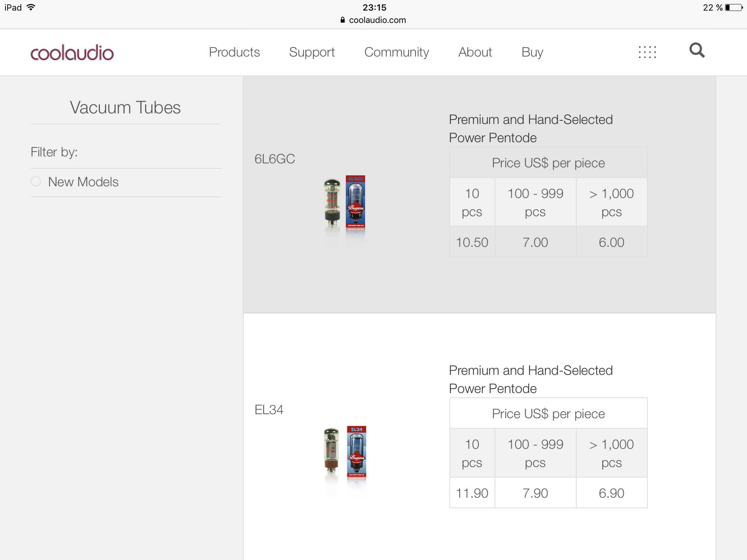747x560 pixels.
Task: Click the EL34 product name
Action: [269, 410]
